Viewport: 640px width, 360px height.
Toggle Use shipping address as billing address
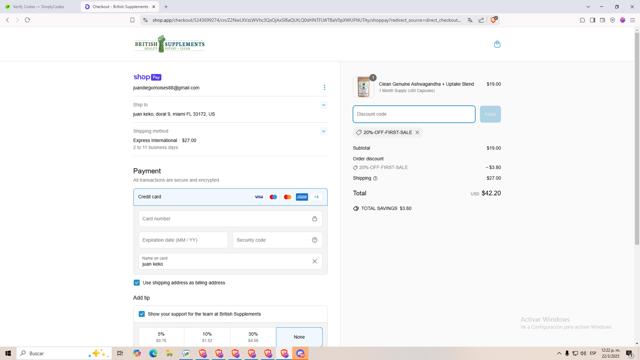[x=137, y=282]
